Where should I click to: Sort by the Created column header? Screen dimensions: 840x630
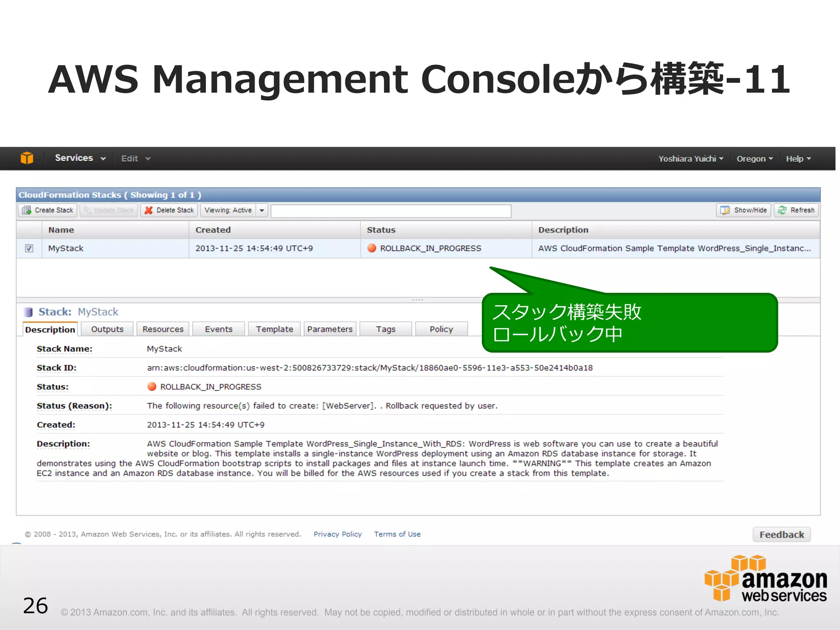pyautogui.click(x=274, y=230)
